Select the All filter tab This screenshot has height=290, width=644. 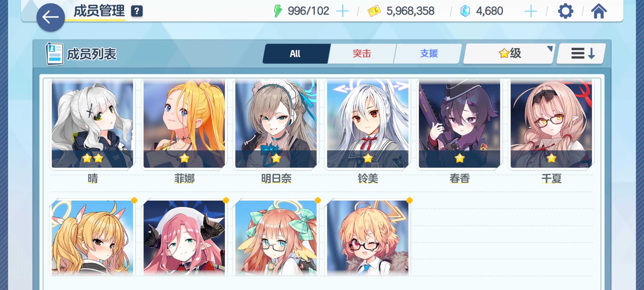296,54
